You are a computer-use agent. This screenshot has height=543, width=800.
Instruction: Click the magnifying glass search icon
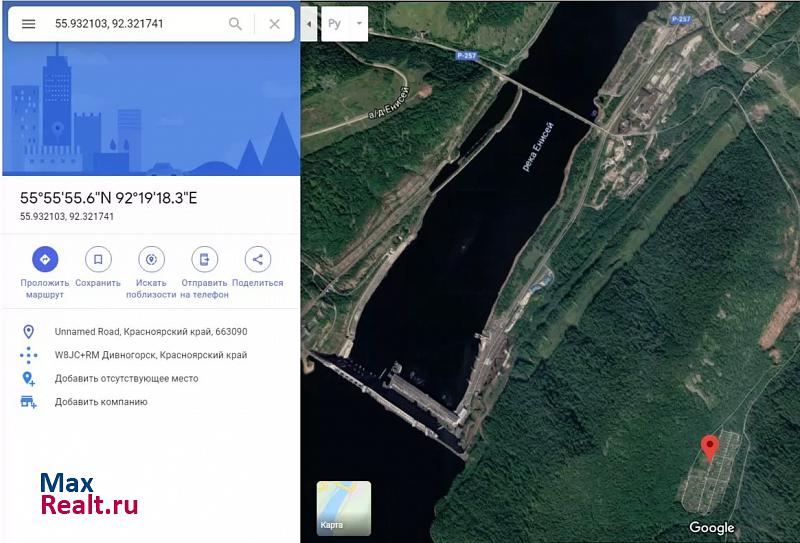235,24
